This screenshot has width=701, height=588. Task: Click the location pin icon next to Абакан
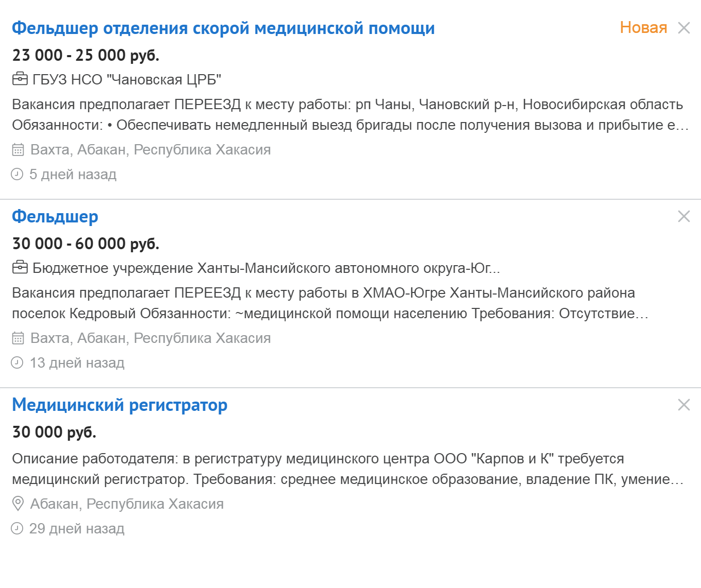click(x=18, y=504)
